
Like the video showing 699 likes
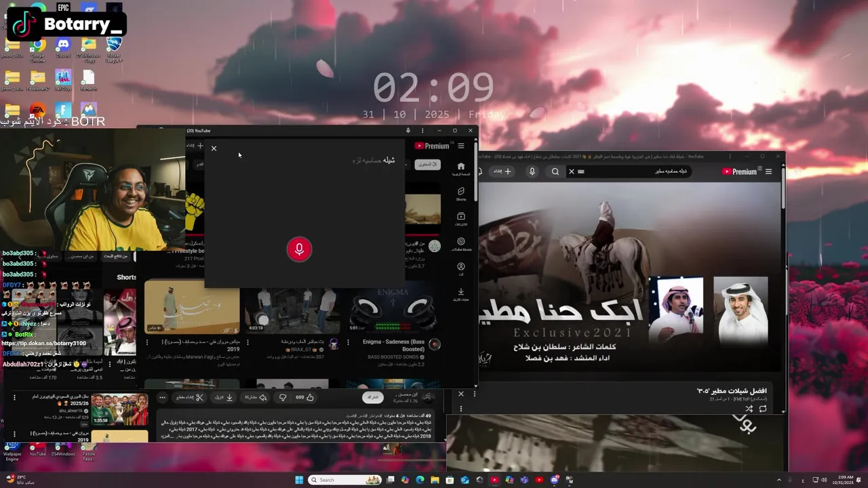coord(304,397)
